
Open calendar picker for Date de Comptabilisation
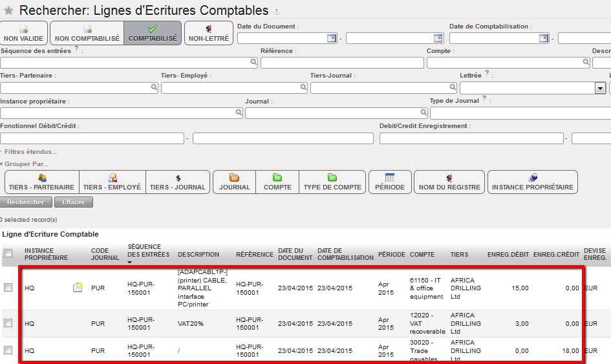544,38
